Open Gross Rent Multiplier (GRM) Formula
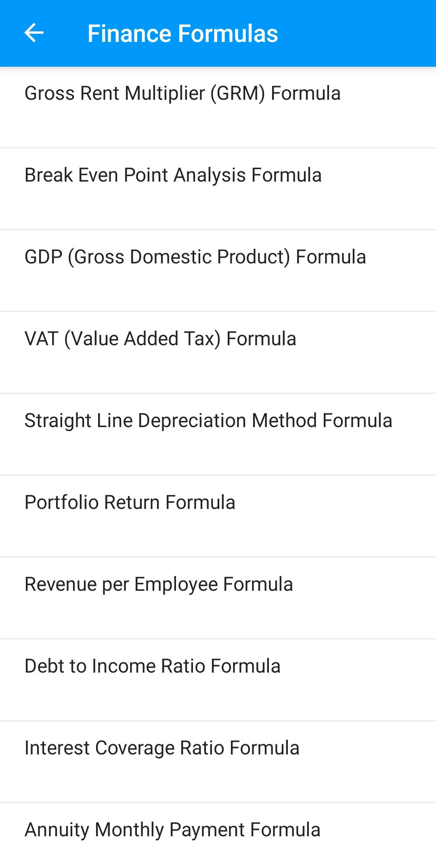Viewport: 436px width, 868px height. click(x=182, y=94)
